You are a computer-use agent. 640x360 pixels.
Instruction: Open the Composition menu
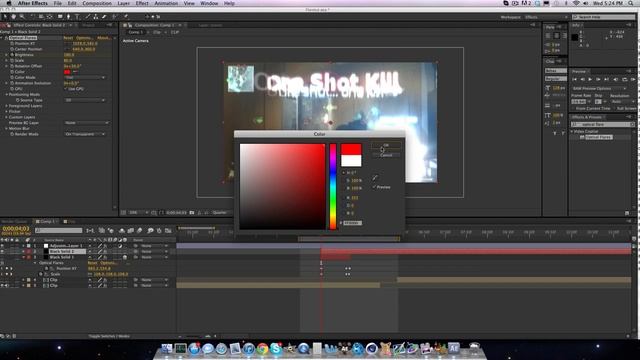(97, 3)
